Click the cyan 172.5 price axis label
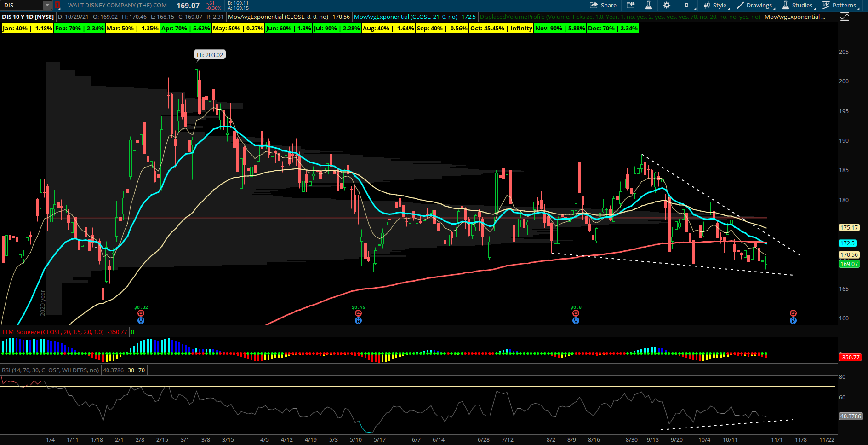The image size is (868, 445). pos(847,243)
